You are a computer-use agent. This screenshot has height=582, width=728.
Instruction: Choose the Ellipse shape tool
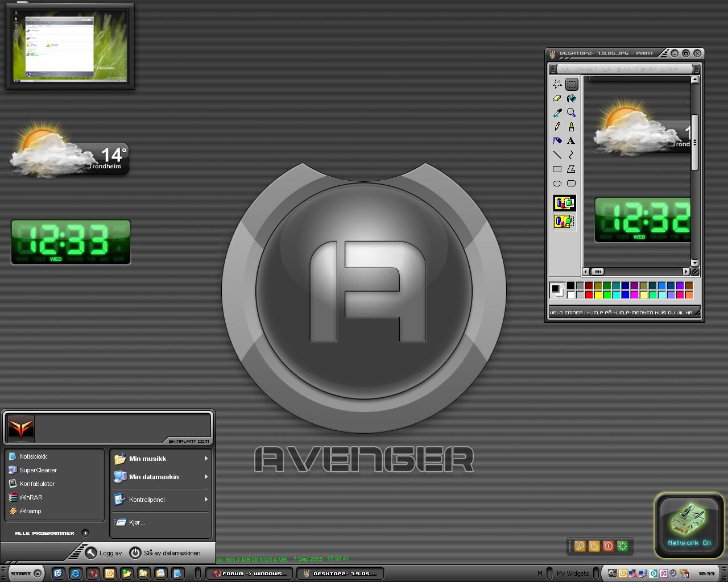click(x=557, y=183)
